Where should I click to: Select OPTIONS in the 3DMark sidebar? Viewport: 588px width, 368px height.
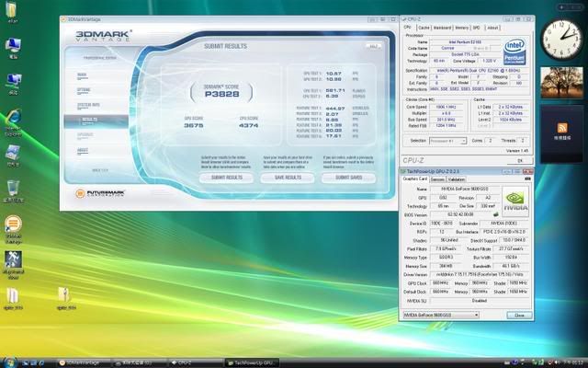[84, 90]
